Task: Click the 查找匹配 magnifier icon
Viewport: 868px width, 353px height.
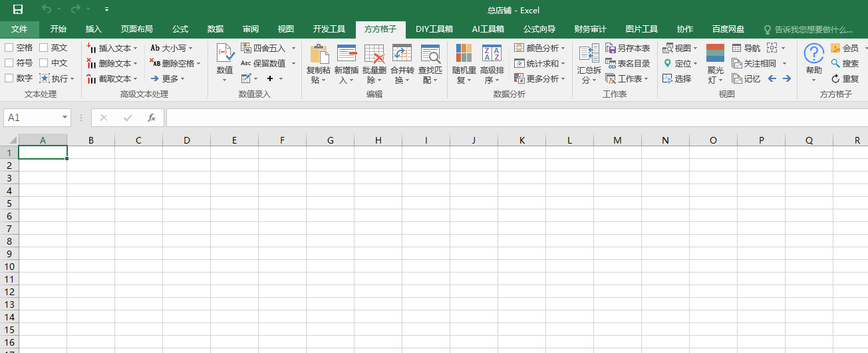Action: pos(430,54)
